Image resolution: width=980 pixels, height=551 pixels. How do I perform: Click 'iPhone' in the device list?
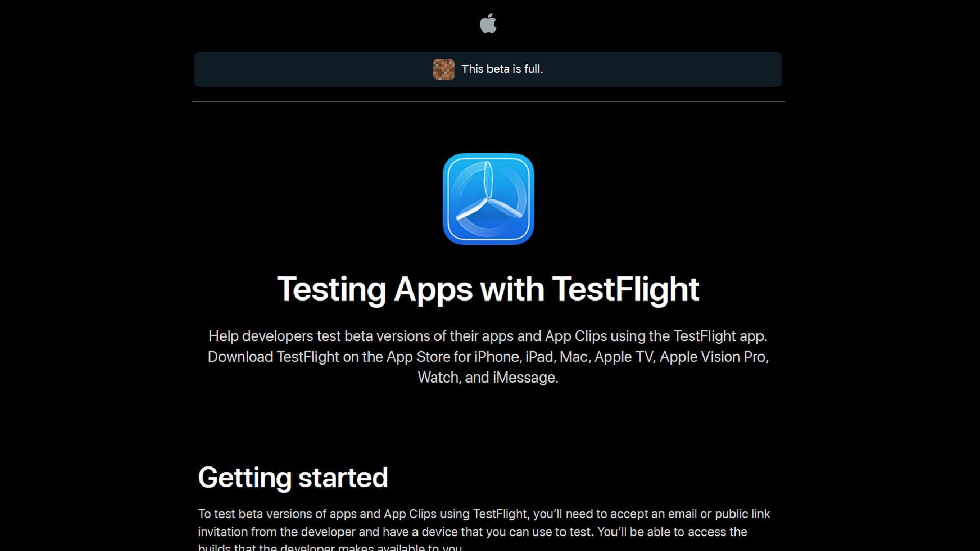coord(497,357)
